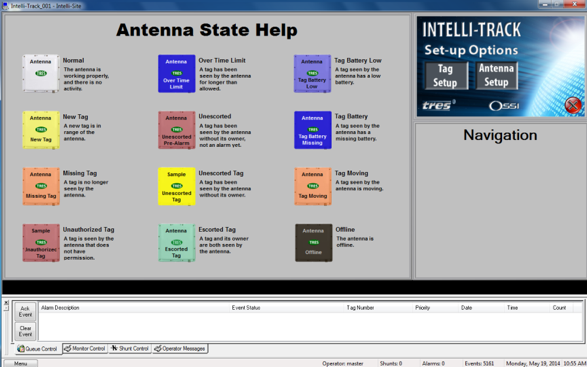The height and width of the screenshot is (367, 587).
Task: Click the yellow New Tag antenna icon
Action: 41,130
